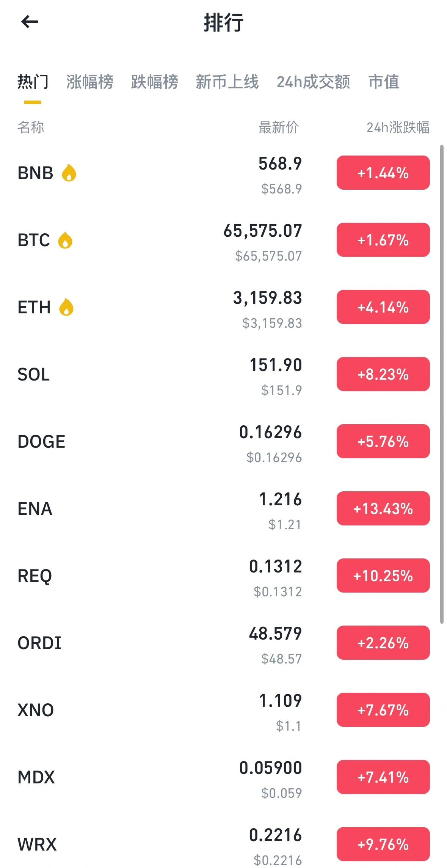This screenshot has height=868, width=447.
Task: Sort by the 24h涨跌幅 column header
Action: (x=398, y=127)
